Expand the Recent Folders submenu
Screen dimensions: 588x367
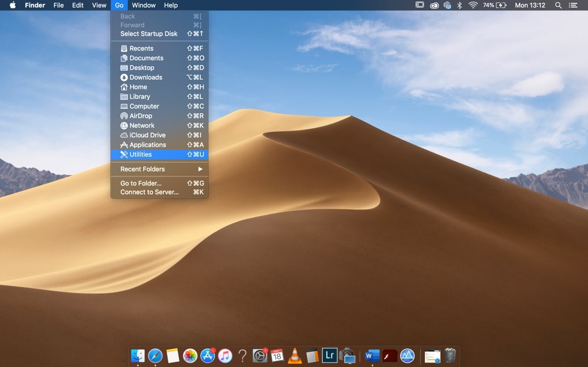159,169
